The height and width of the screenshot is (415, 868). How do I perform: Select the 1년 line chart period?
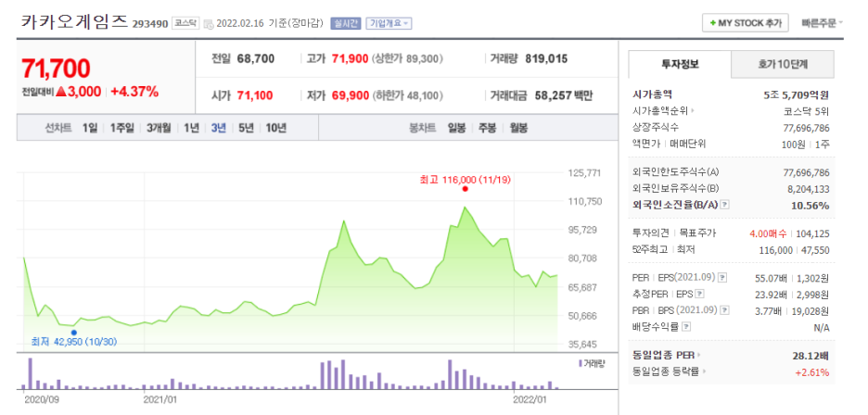click(191, 128)
